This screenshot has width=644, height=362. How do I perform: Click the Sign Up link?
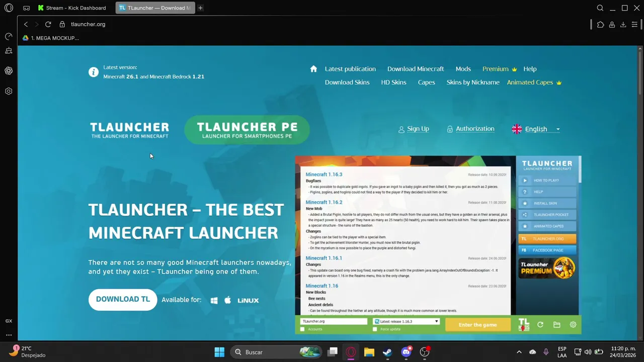414,129
